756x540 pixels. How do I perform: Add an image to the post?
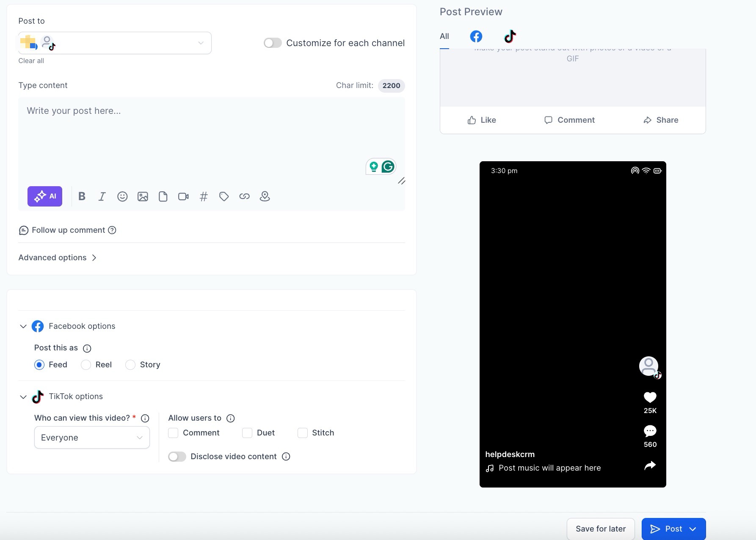click(143, 196)
